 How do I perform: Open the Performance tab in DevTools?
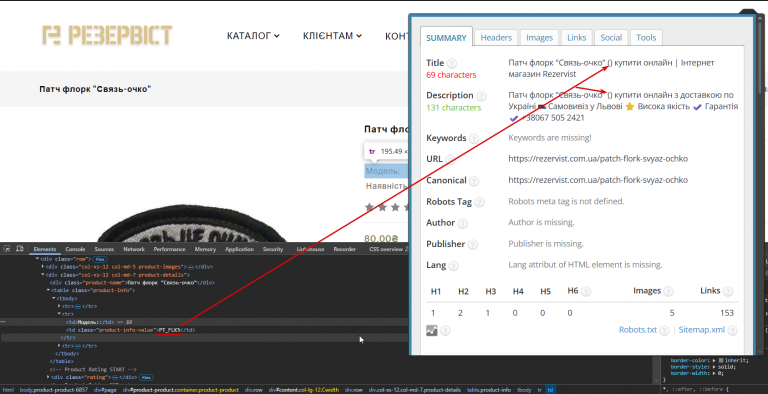pyautogui.click(x=169, y=249)
